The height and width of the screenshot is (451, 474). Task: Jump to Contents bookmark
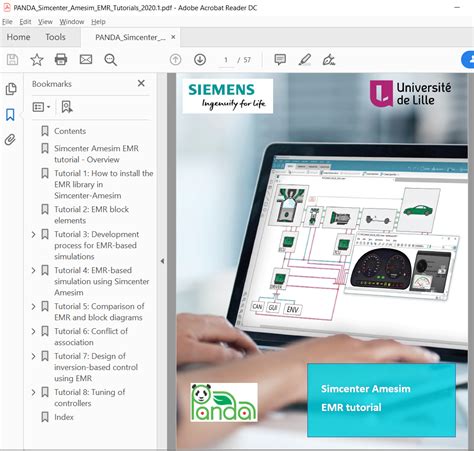[x=70, y=131]
